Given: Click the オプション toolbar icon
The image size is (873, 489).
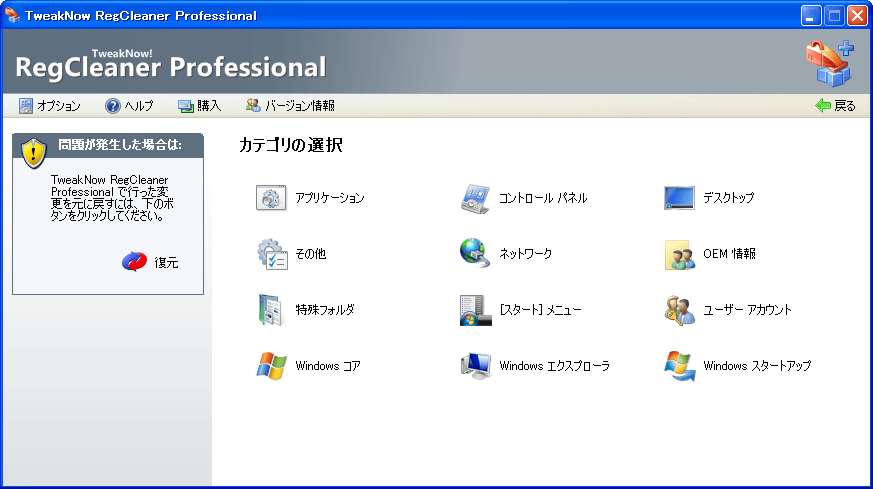Looking at the screenshot, I should point(26,106).
